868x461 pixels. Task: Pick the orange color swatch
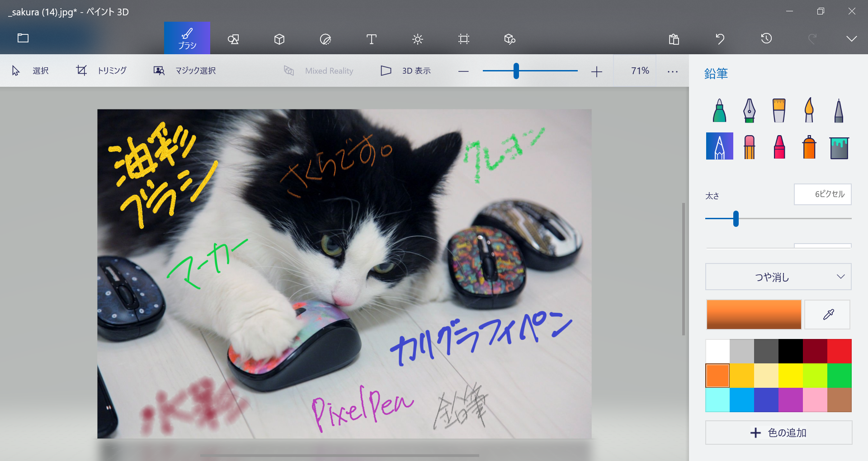(717, 376)
